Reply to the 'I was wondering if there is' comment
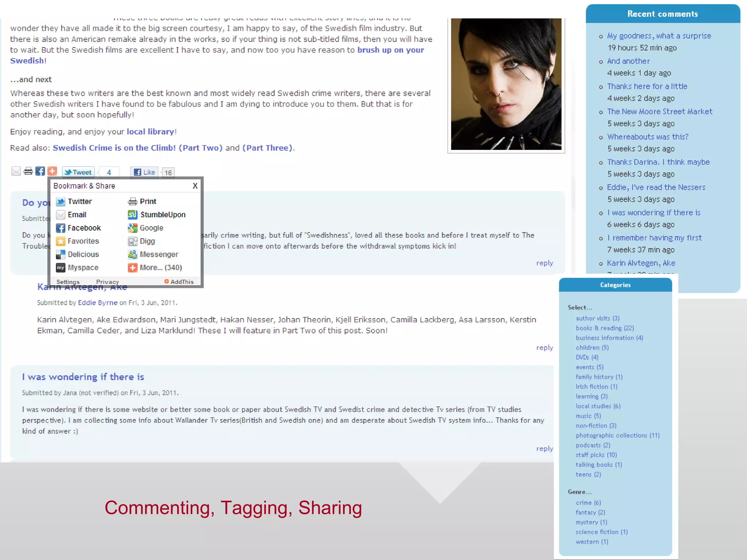Viewport: 747px width, 560px height. [545, 448]
